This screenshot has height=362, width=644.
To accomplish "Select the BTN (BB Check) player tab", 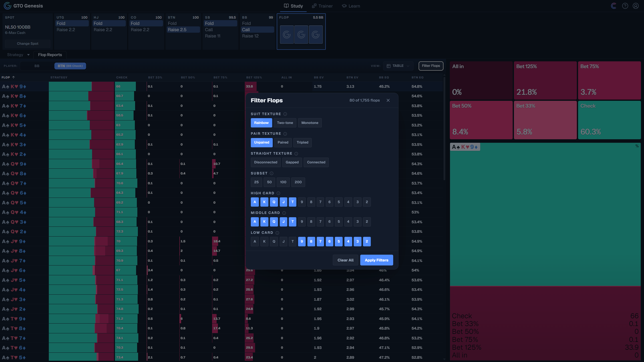I will point(70,66).
